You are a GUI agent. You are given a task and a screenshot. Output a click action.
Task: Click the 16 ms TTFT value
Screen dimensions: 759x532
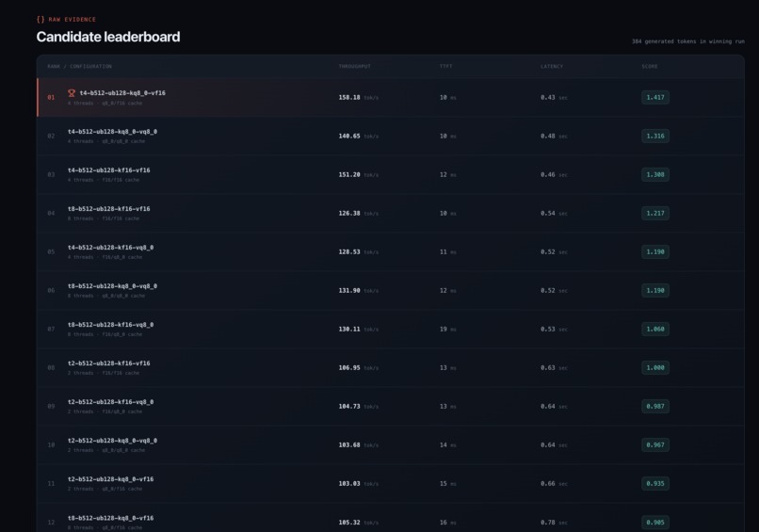point(447,523)
